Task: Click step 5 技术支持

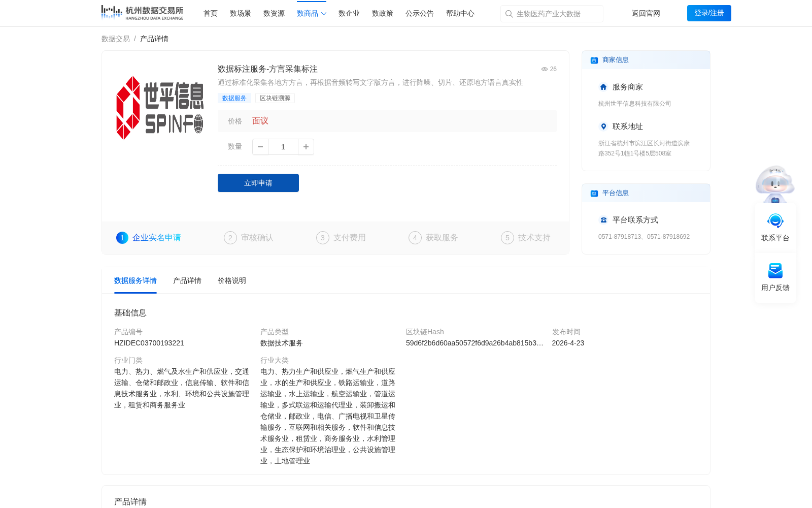Action: pos(526,238)
